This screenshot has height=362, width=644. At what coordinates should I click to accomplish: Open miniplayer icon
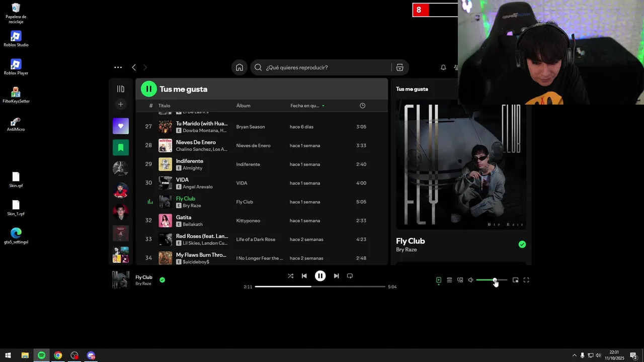pos(515,280)
